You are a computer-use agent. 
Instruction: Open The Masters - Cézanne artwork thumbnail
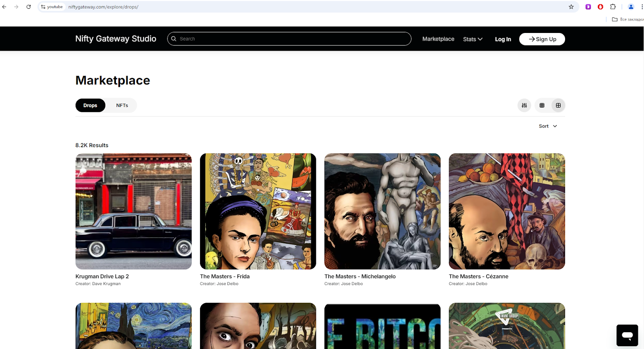click(507, 211)
